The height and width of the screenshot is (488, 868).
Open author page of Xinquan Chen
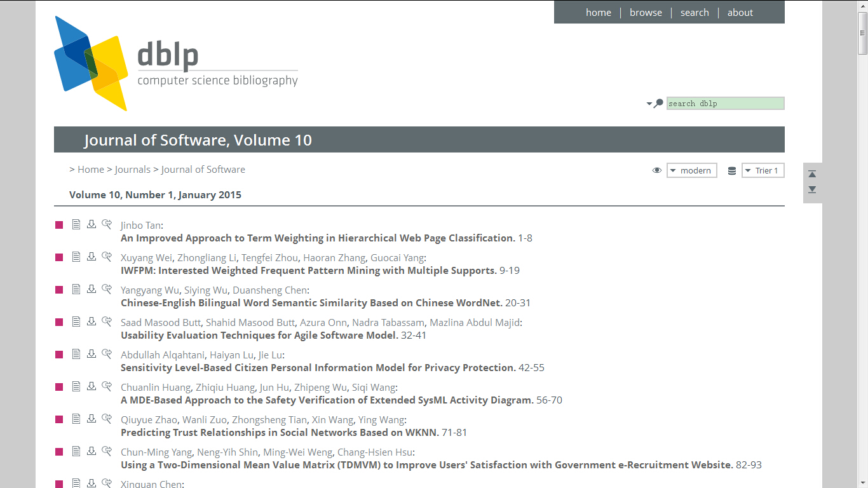pyautogui.click(x=151, y=484)
